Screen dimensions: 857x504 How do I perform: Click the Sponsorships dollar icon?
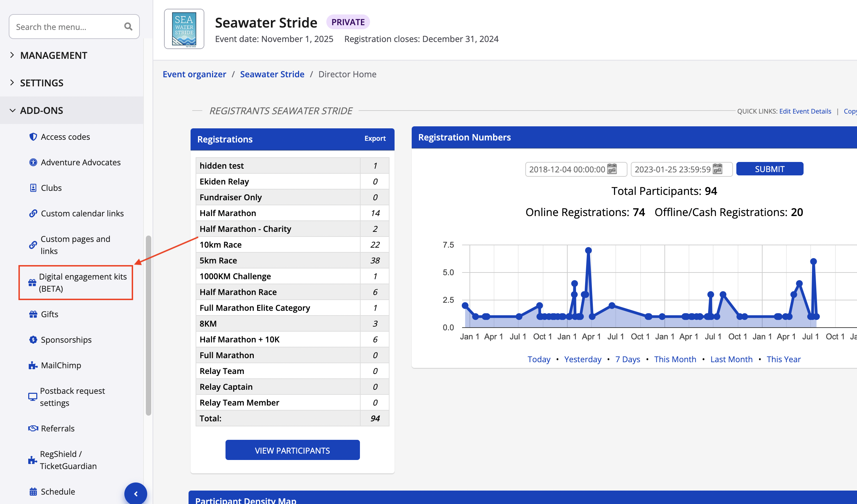point(33,340)
